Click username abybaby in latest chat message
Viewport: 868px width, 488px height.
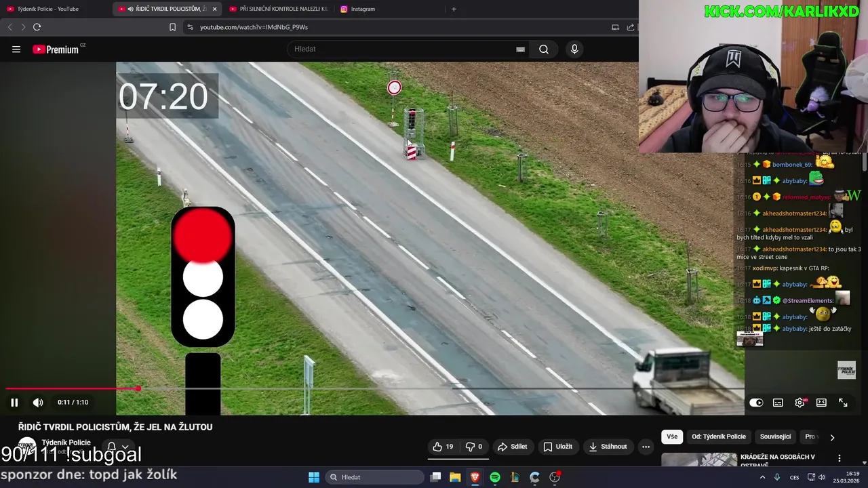tap(795, 328)
